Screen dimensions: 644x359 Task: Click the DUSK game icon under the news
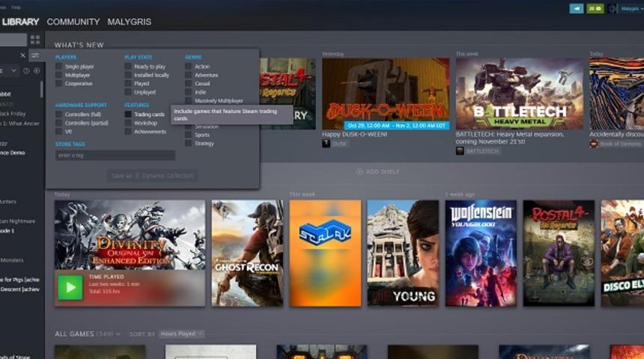click(x=326, y=144)
